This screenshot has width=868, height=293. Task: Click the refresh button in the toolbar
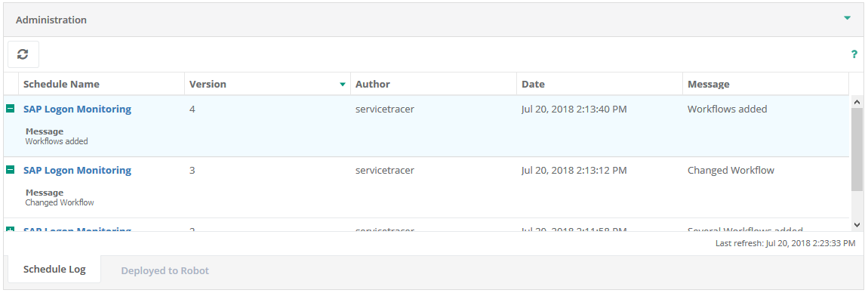(x=23, y=54)
